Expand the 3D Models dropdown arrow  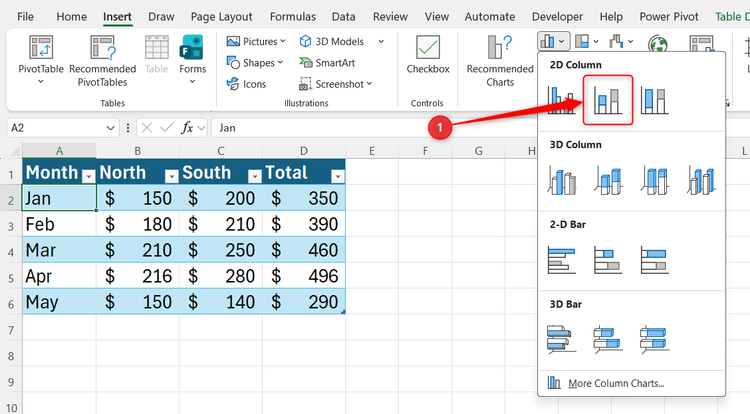tap(381, 42)
